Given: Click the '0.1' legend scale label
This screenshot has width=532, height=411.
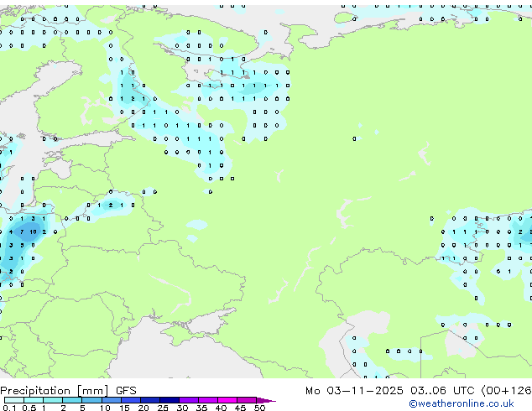Looking at the screenshot, I should pyautogui.click(x=9, y=408).
